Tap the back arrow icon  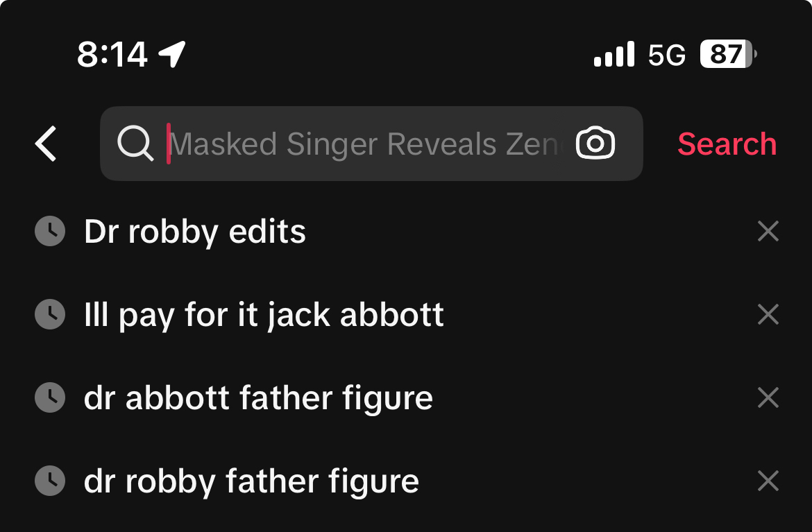(x=46, y=144)
